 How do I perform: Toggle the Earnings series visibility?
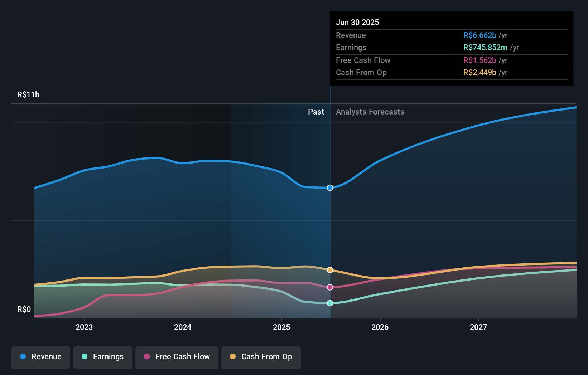103,357
